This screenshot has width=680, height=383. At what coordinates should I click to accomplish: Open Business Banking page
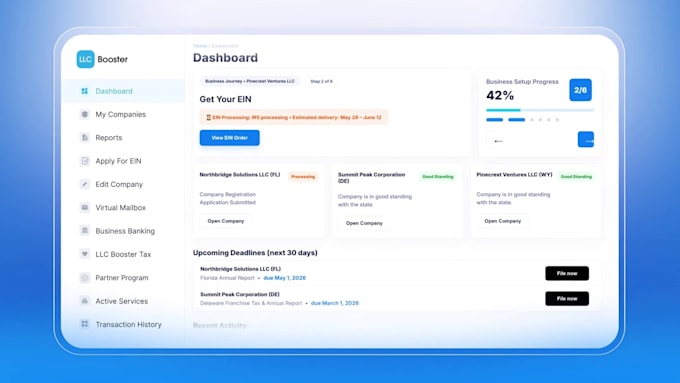125,231
